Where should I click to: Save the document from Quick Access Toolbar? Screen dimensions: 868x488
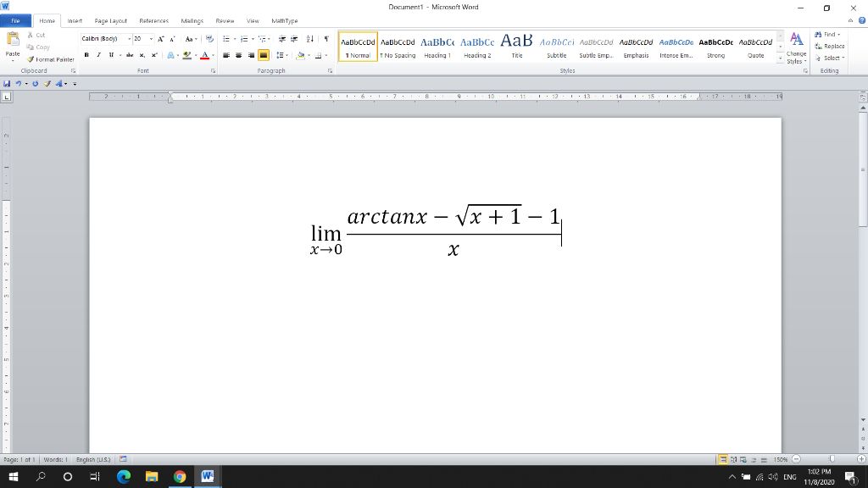(x=7, y=84)
